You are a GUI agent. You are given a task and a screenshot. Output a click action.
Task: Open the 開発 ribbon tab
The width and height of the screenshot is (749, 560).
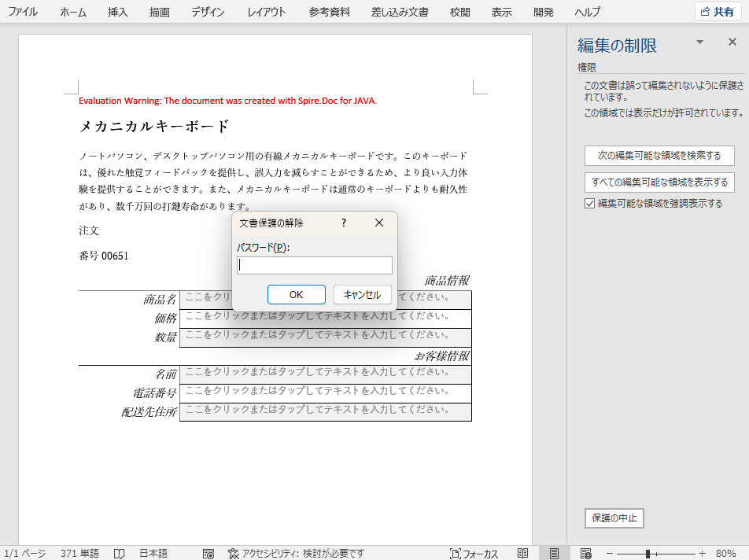coord(543,12)
